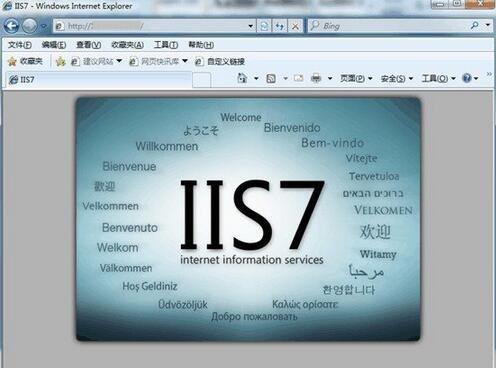Click the 自定义链接 favorites bar link
This screenshot has height=368, width=496.
220,61
